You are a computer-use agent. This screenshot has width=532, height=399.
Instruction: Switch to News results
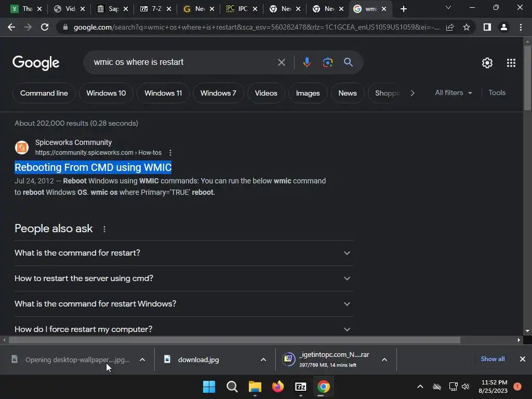pos(348,93)
